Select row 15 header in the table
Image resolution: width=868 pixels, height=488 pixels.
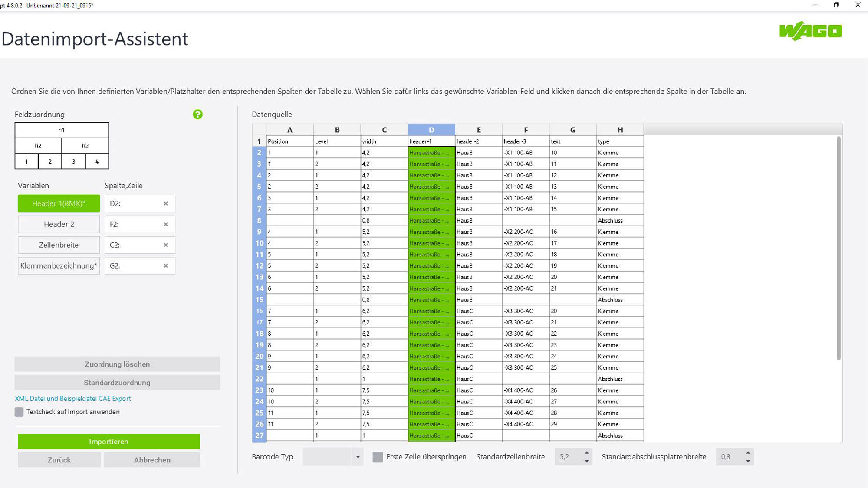point(259,300)
